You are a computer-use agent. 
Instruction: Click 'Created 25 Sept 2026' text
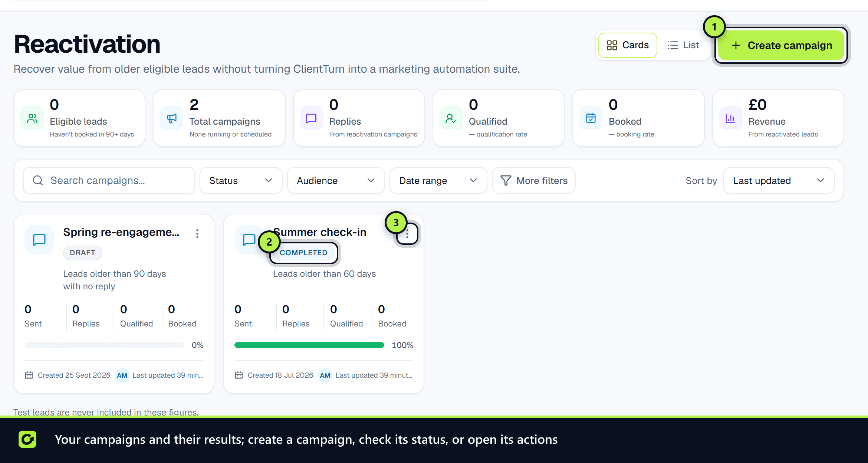coord(74,375)
